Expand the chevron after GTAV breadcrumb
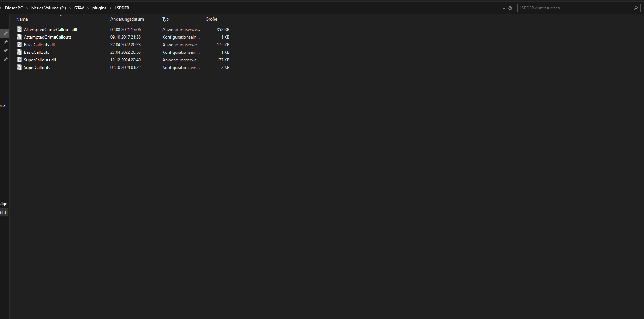The width and height of the screenshot is (644, 319). [x=88, y=8]
